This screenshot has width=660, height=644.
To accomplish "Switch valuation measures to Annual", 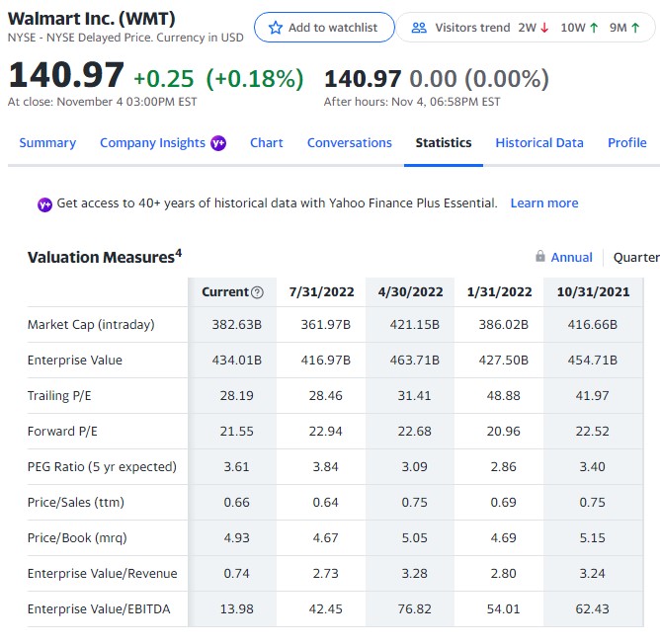I will click(x=571, y=257).
